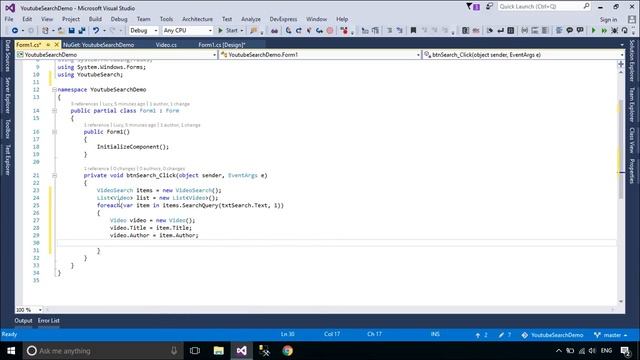Open the Windows Start menu
Screen dimensions: 640x360
pyautogui.click(x=11, y=351)
